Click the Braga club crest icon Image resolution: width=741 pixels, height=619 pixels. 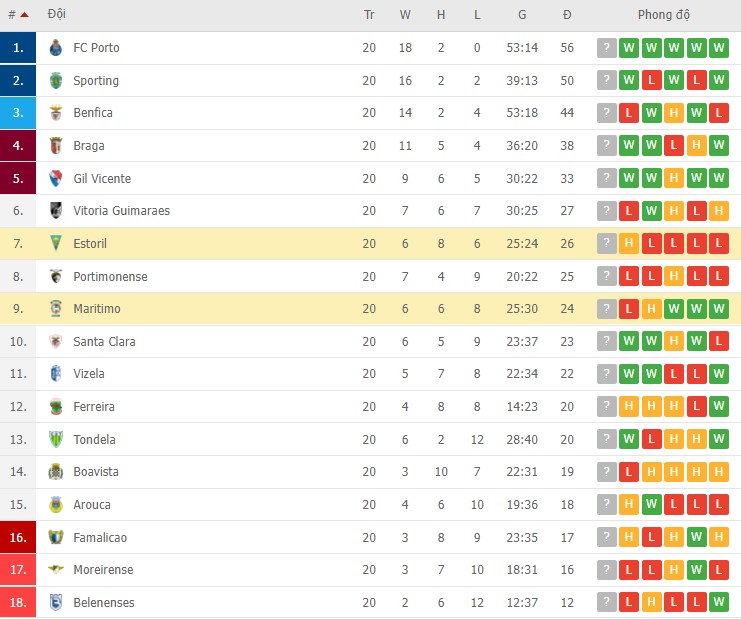click(56, 146)
